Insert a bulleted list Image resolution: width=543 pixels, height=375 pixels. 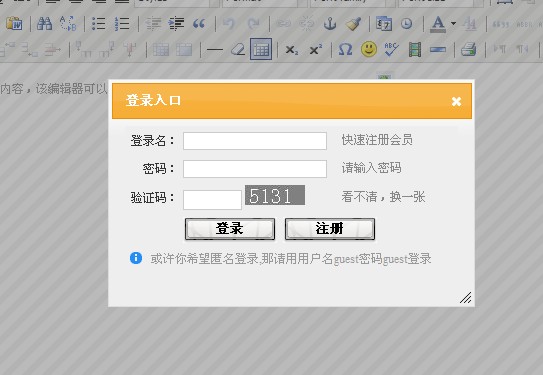click(98, 24)
